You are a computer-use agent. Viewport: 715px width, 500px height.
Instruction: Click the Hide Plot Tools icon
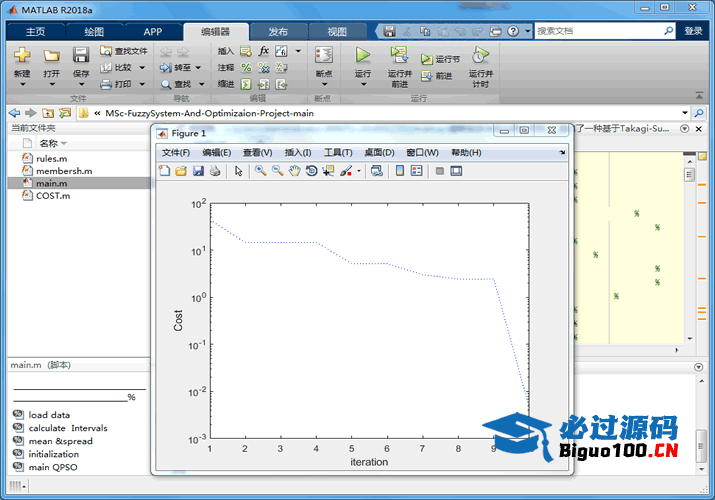pos(440,171)
